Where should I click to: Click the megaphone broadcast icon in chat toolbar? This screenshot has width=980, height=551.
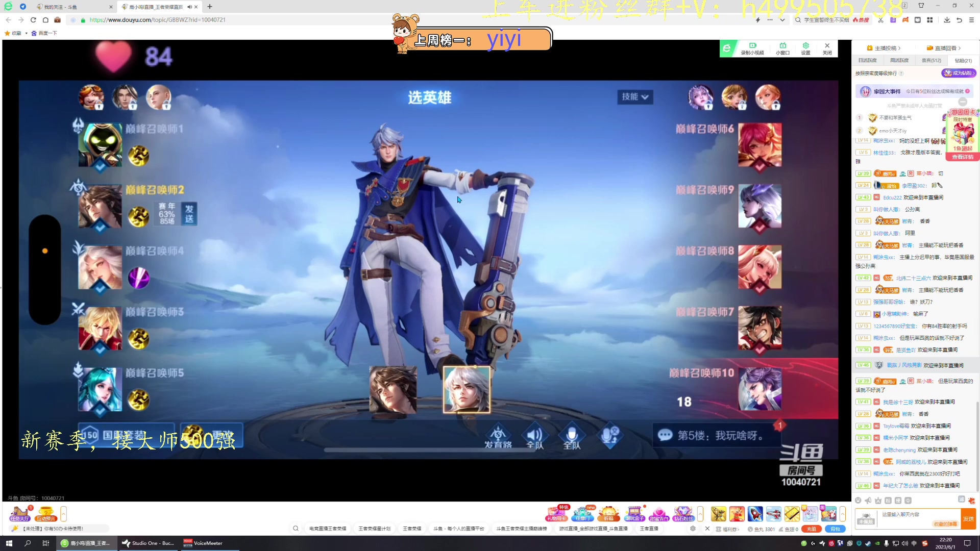pyautogui.click(x=868, y=500)
